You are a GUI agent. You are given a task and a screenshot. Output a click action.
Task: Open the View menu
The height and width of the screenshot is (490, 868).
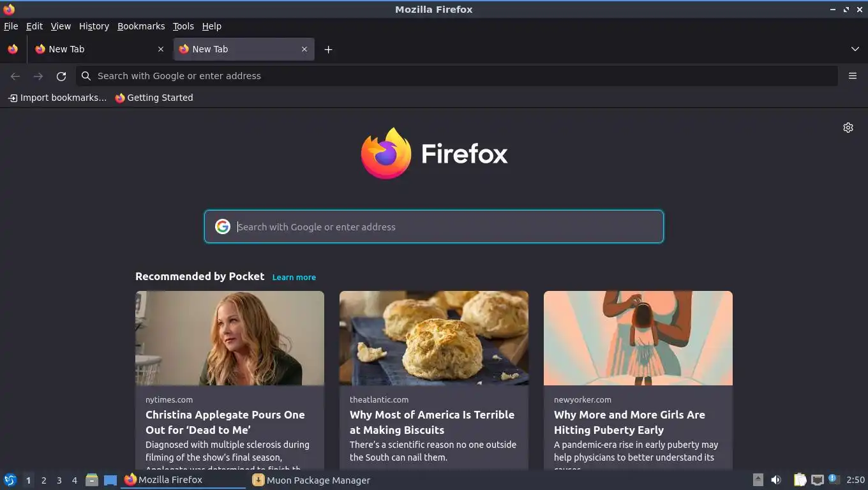[x=61, y=26]
